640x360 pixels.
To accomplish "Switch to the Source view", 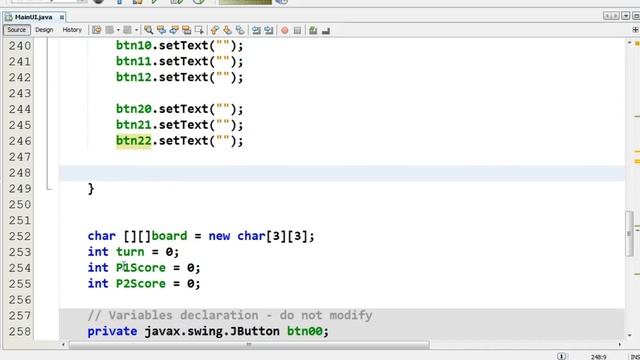I will 16,30.
